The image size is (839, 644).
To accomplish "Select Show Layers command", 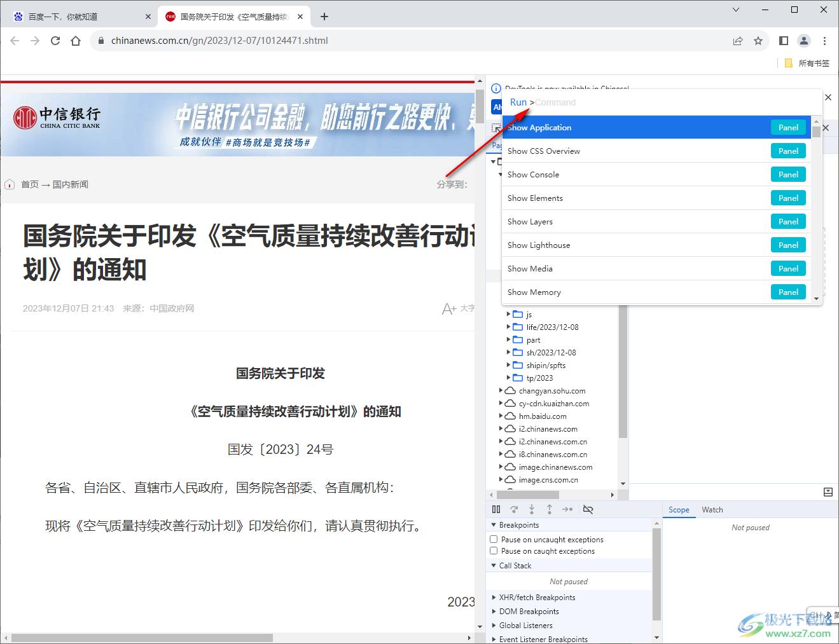I will [x=656, y=221].
